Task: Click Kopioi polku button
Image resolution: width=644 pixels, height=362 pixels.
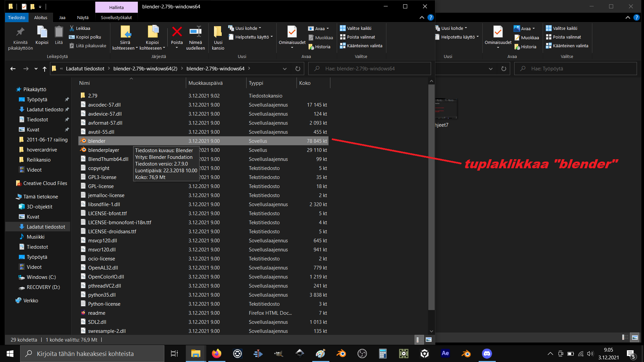Action: point(85,37)
